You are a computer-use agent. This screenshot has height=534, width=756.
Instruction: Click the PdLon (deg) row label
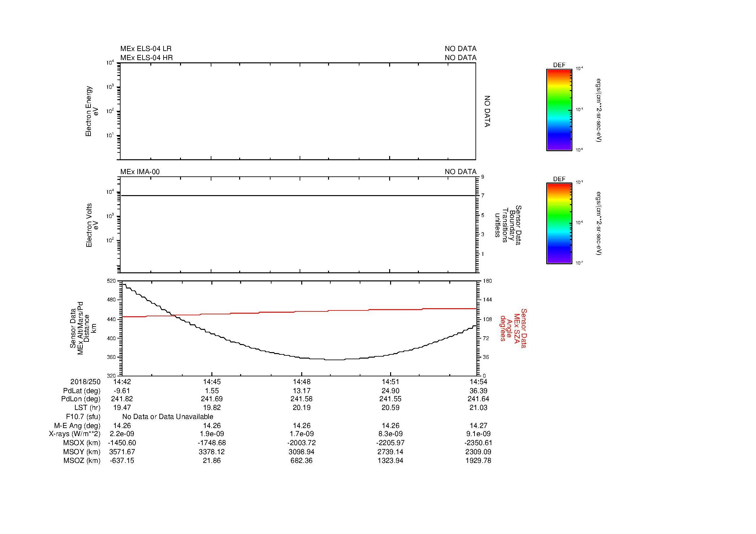[81, 399]
